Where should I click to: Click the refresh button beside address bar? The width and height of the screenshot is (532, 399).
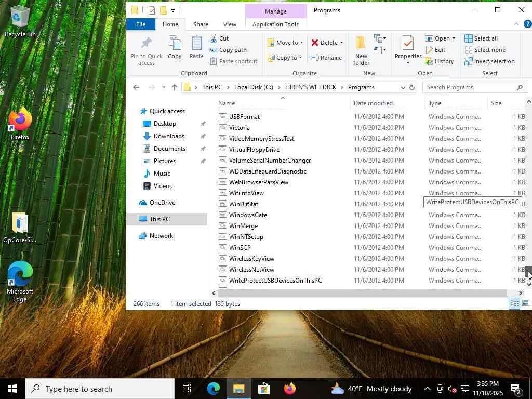412,87
